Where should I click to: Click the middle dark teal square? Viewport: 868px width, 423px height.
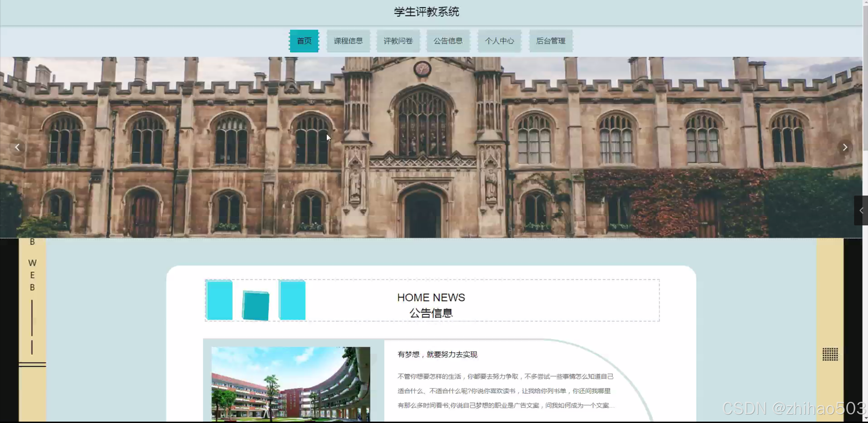256,305
